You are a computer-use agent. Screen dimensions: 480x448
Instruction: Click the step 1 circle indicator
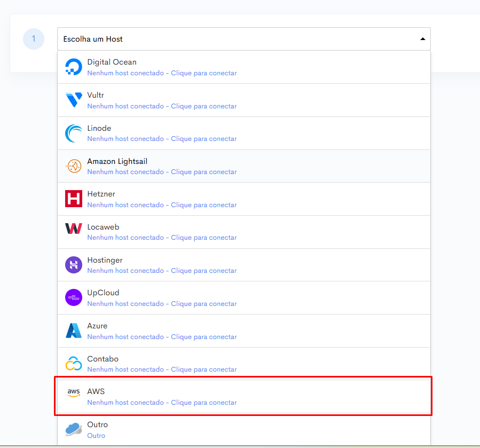[34, 39]
